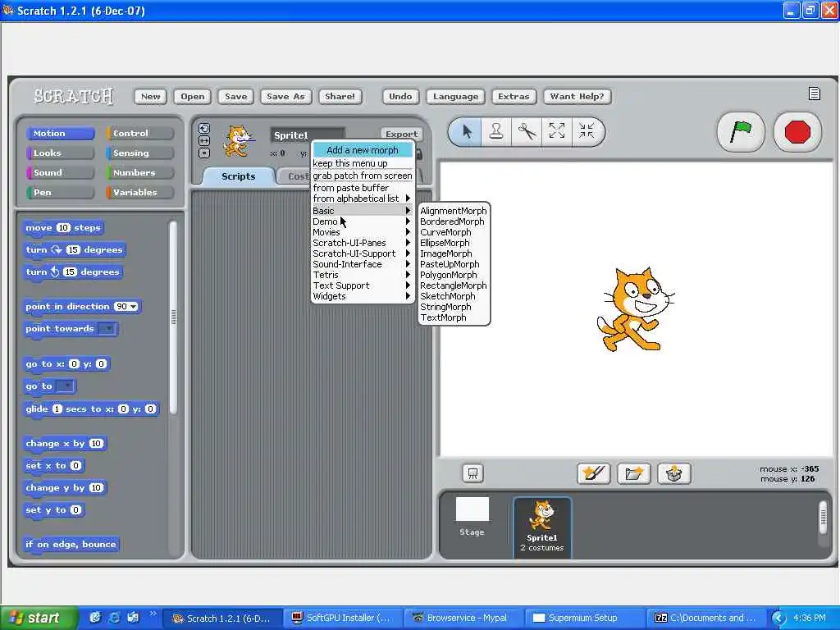
Task: Expand the from alphabetical list submenu
Action: point(362,199)
